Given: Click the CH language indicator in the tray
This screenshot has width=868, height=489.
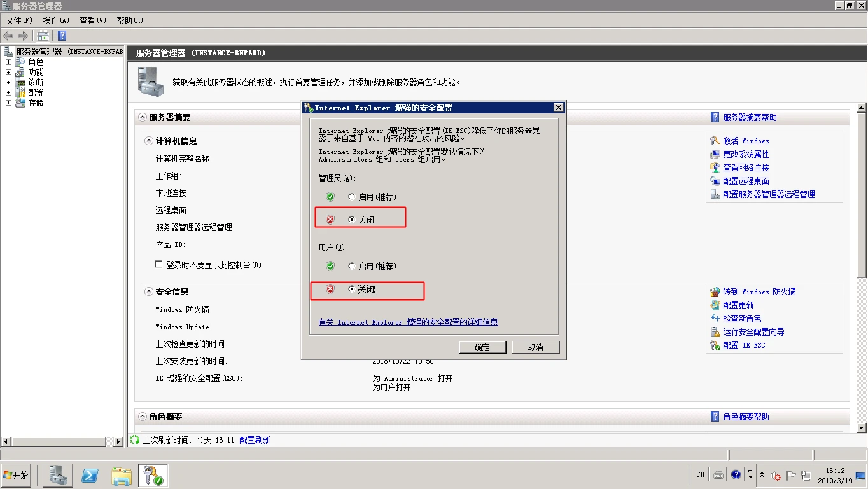Looking at the screenshot, I should [699, 474].
